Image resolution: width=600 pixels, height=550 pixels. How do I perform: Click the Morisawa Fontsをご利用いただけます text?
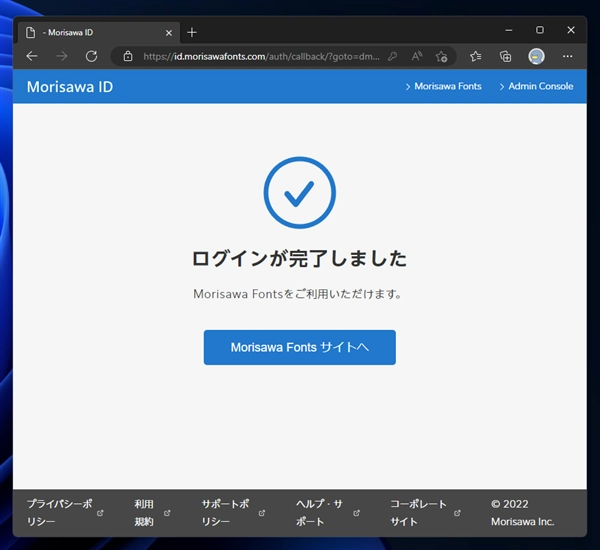click(298, 294)
